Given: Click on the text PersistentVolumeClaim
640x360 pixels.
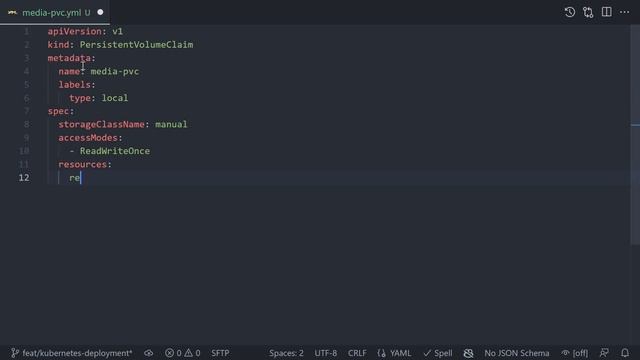Looking at the screenshot, I should click(136, 44).
